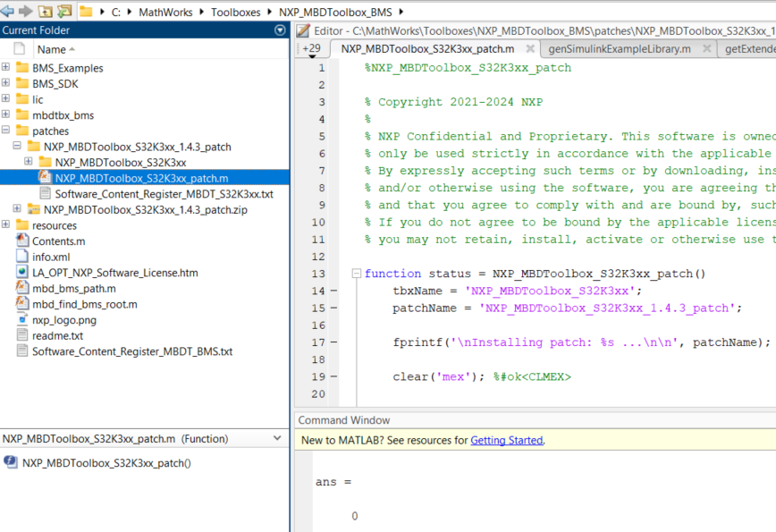776x532 pixels.
Task: Open the Browse for folder icon
Action: tap(64, 11)
